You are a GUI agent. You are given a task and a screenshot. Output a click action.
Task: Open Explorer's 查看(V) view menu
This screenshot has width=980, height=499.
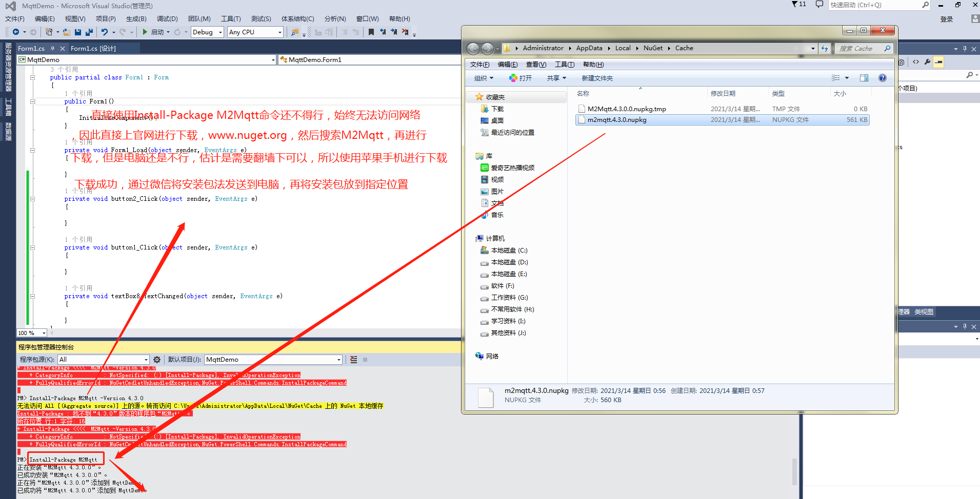(x=536, y=65)
